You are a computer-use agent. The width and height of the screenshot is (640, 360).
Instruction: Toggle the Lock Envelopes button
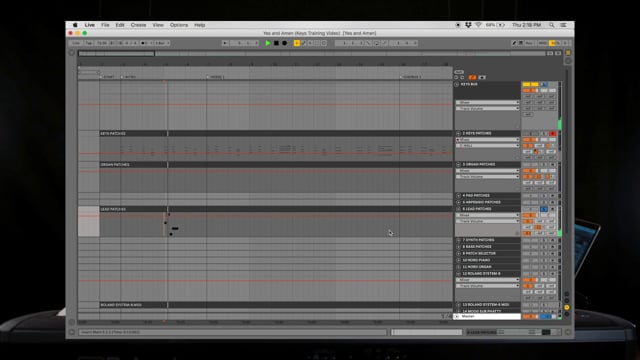[482, 77]
